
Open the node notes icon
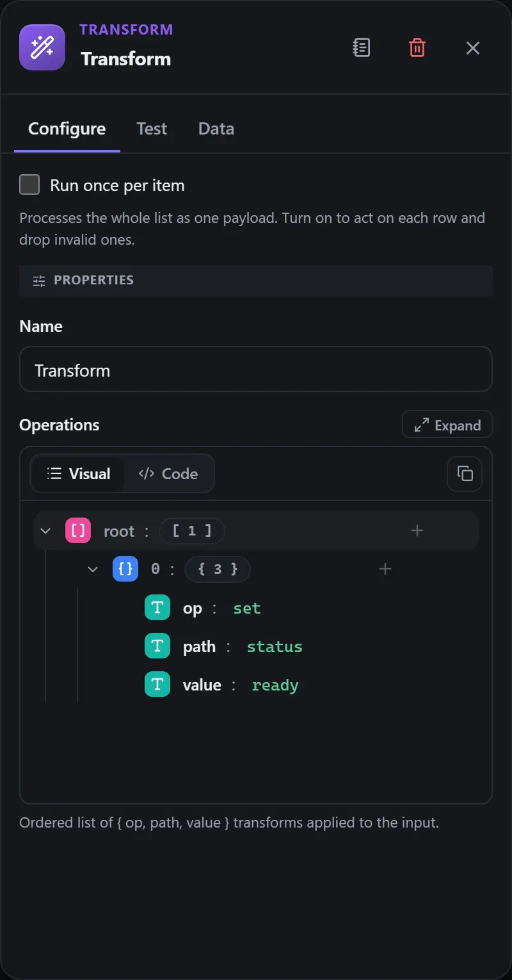[x=362, y=47]
